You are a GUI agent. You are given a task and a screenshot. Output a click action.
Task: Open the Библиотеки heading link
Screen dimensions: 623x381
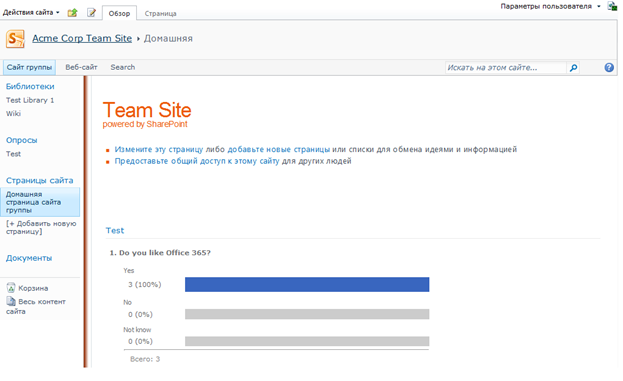click(30, 86)
